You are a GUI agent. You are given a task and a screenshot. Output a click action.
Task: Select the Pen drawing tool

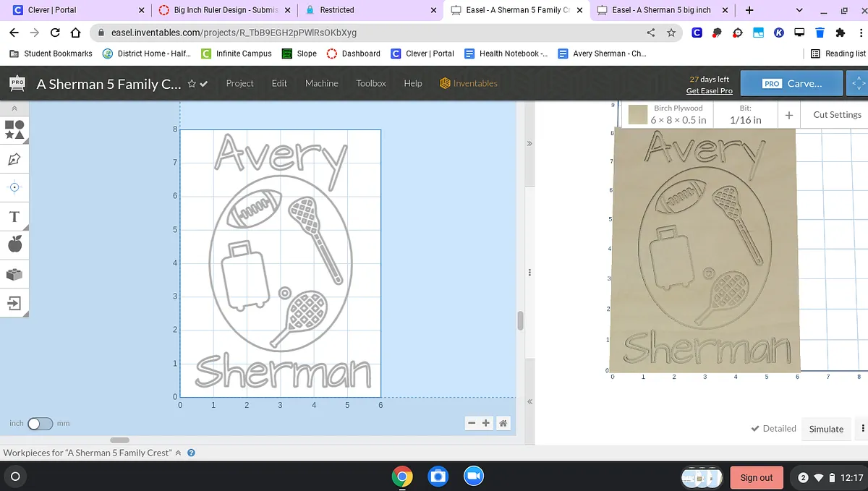pos(14,158)
